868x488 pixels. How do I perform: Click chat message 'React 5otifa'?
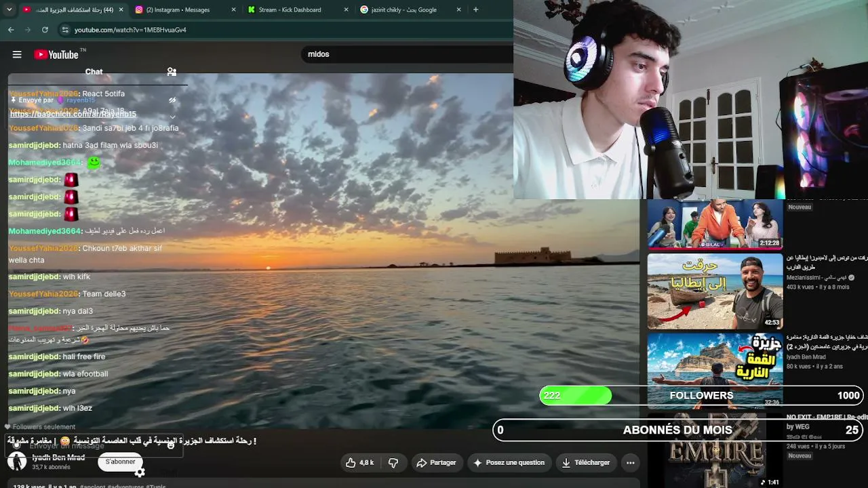pos(104,94)
